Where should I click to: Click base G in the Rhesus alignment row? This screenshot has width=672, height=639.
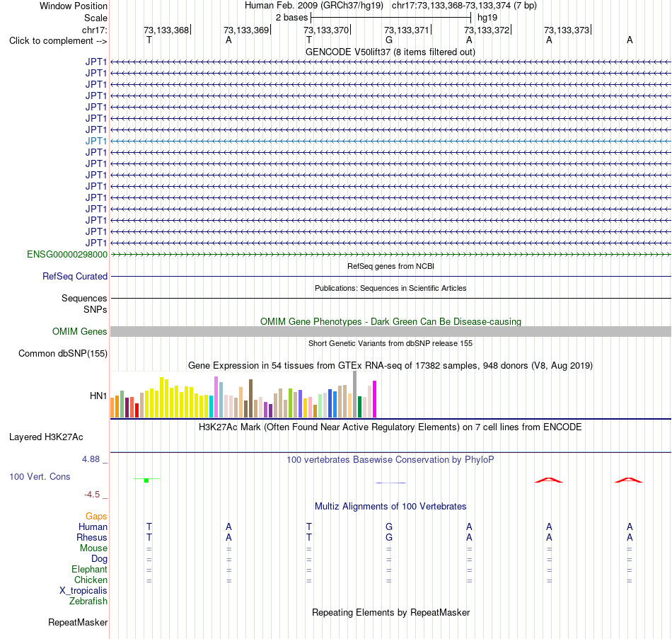click(x=389, y=537)
